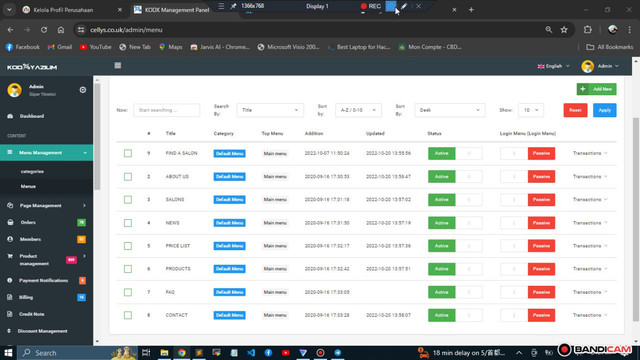The image size is (640, 360).
Task: Open Transactions dropdown for FAQ
Action: pyautogui.click(x=590, y=292)
